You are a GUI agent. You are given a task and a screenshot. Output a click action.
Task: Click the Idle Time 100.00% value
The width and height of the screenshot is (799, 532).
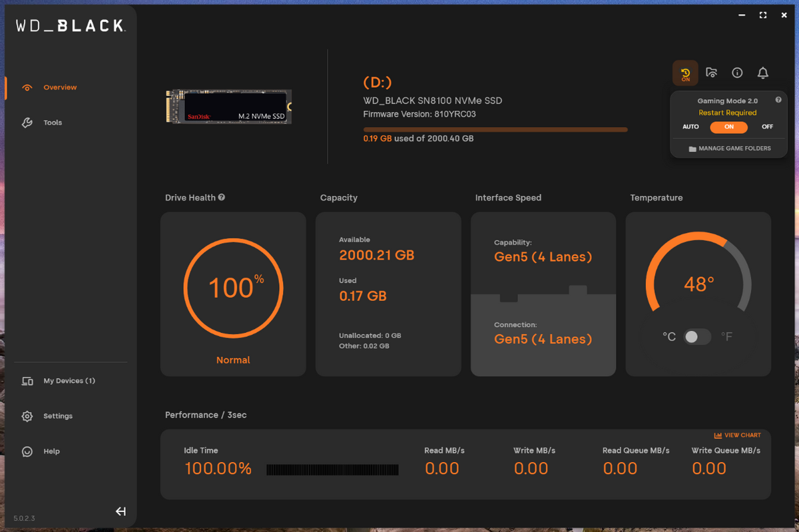point(218,469)
